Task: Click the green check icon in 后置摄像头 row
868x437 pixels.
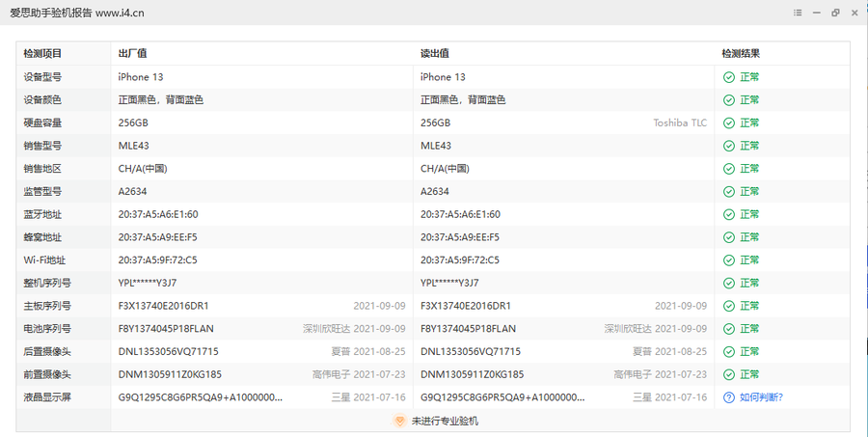Action: click(728, 352)
